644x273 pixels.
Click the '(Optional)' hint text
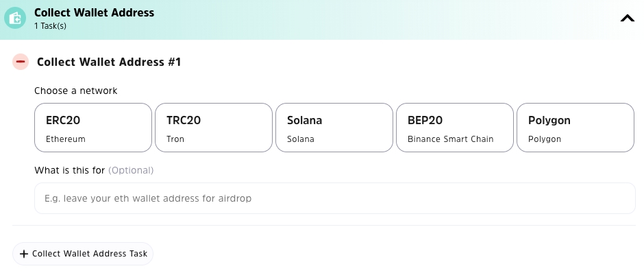[x=131, y=170]
